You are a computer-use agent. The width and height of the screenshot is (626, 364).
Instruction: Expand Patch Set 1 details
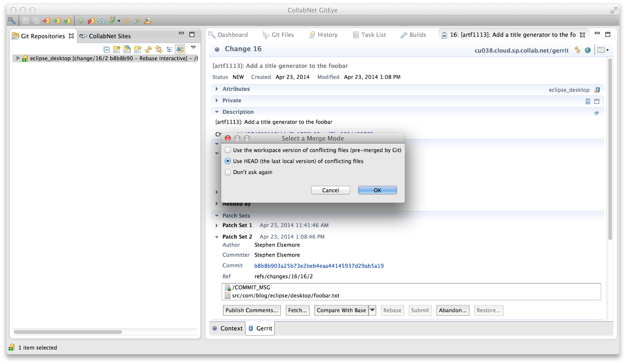217,225
